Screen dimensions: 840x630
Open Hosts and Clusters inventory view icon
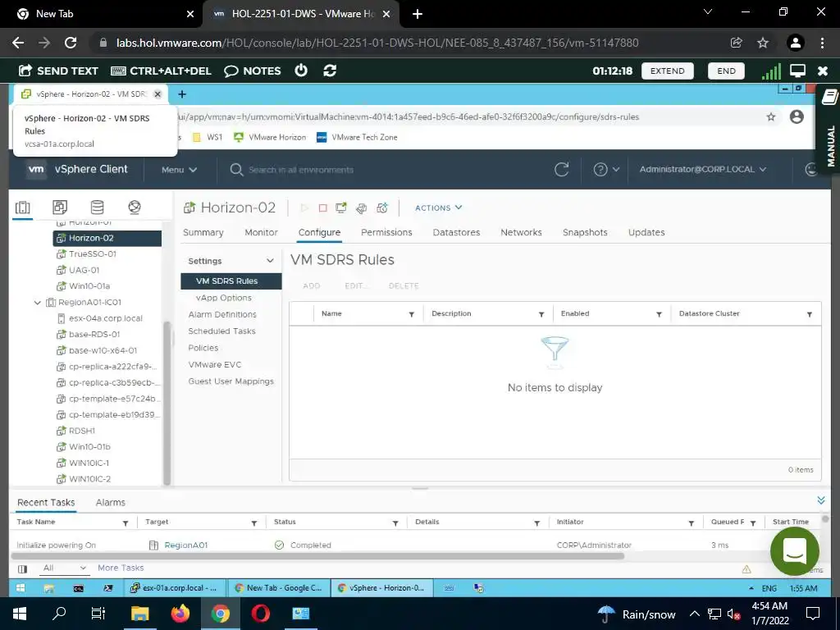click(x=22, y=208)
